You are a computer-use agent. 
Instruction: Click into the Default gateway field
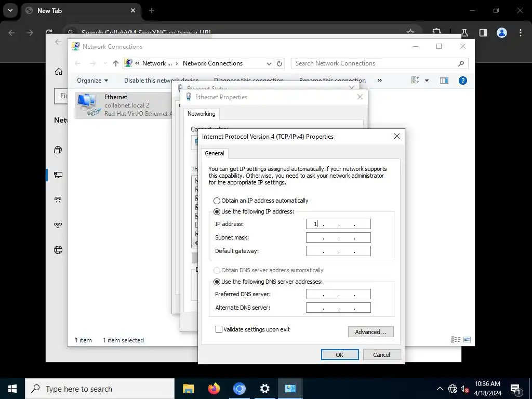pyautogui.click(x=338, y=251)
